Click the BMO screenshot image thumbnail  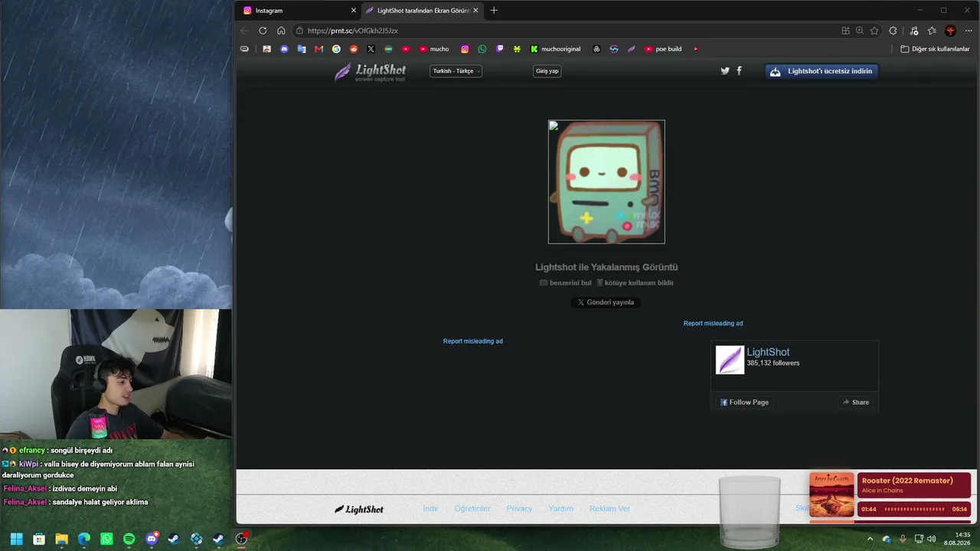point(606,182)
